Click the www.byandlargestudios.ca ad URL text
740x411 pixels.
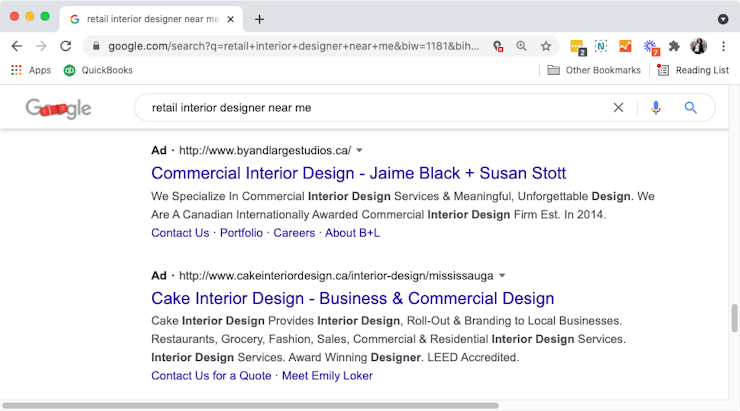pyautogui.click(x=265, y=151)
